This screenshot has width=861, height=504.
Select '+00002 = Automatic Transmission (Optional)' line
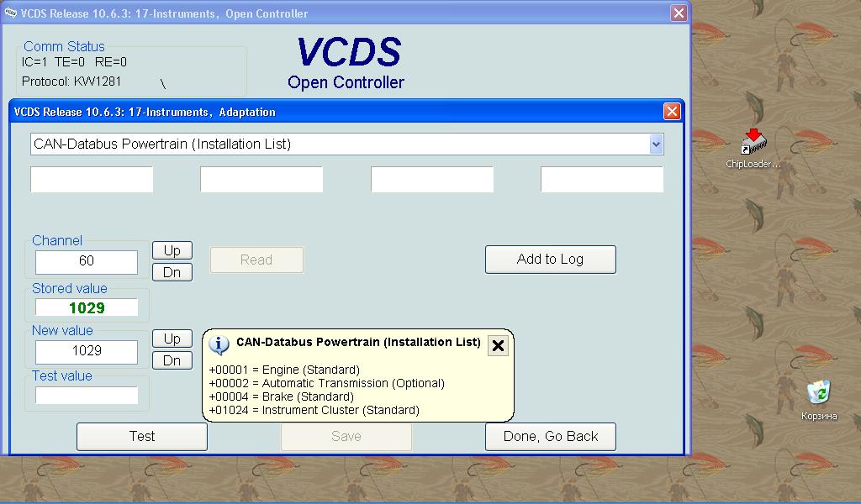pos(327,383)
